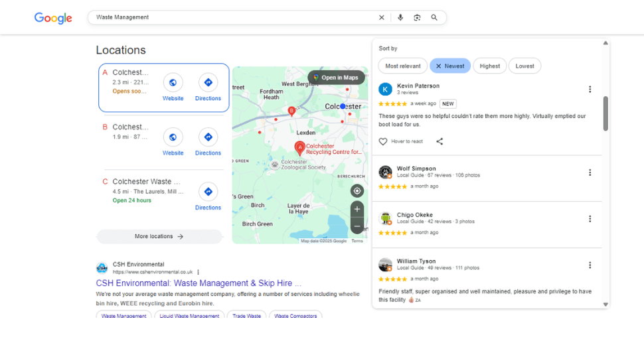Viewport: 644px width, 343px height.
Task: Click the Google logo
Action: pyautogui.click(x=53, y=18)
